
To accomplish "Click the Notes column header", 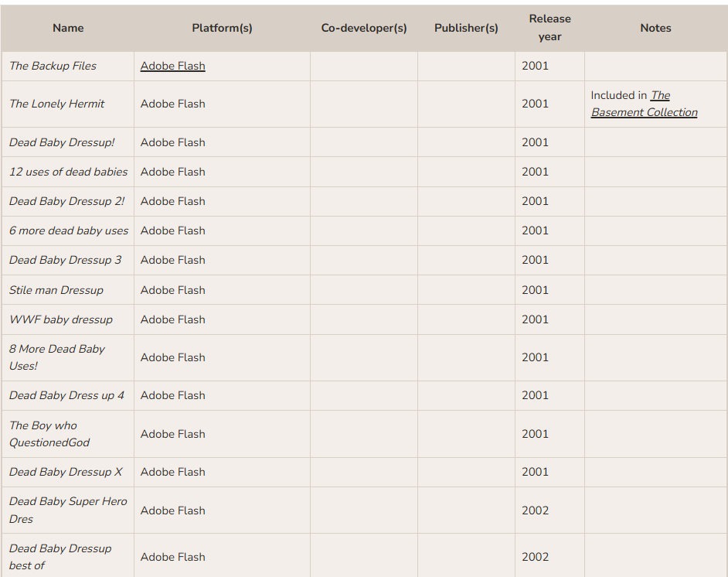I will coord(655,28).
